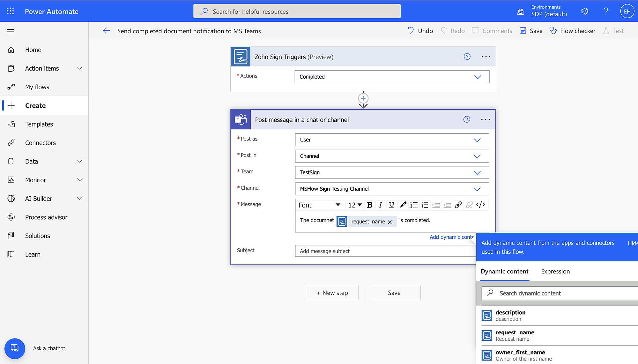Collapse the left navigation hamburger menu

11,31
